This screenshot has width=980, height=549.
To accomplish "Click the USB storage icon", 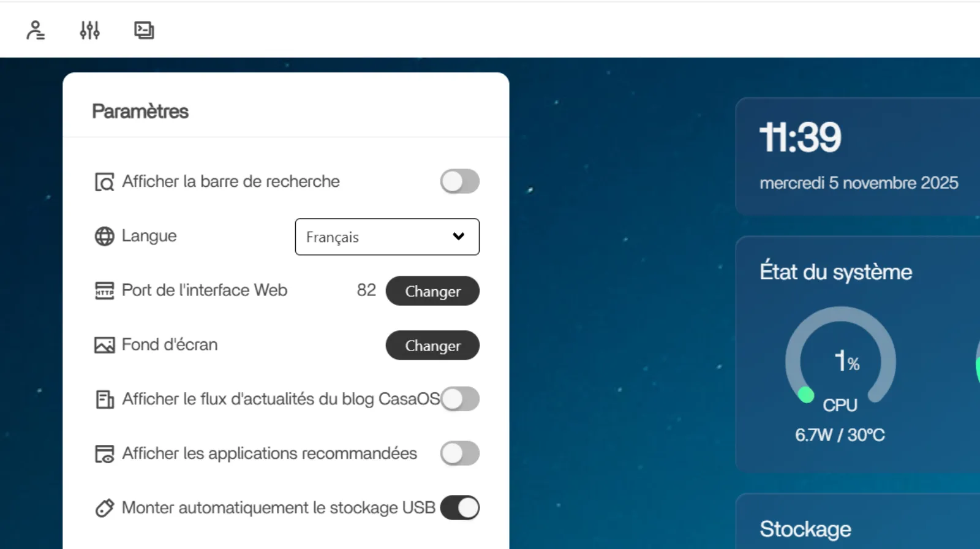I will tap(104, 508).
